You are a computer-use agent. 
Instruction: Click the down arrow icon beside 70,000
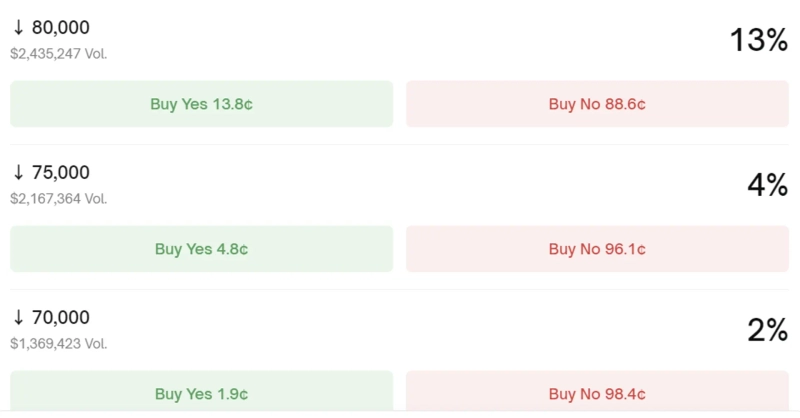(18, 318)
